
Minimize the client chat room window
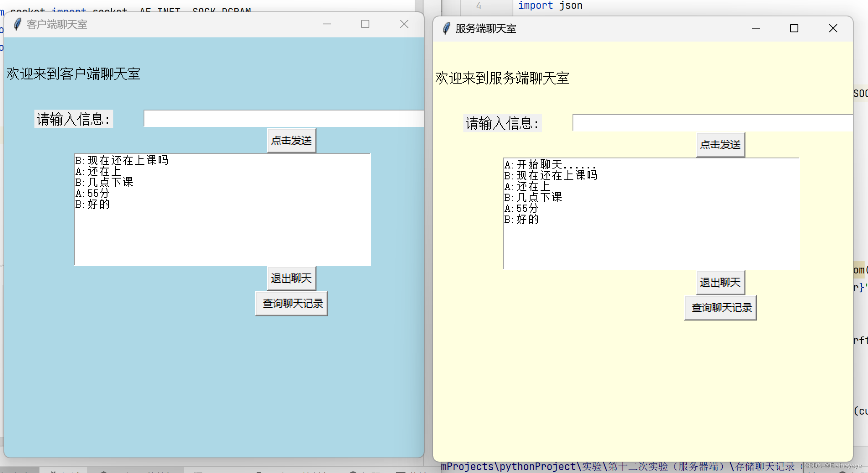tap(327, 24)
